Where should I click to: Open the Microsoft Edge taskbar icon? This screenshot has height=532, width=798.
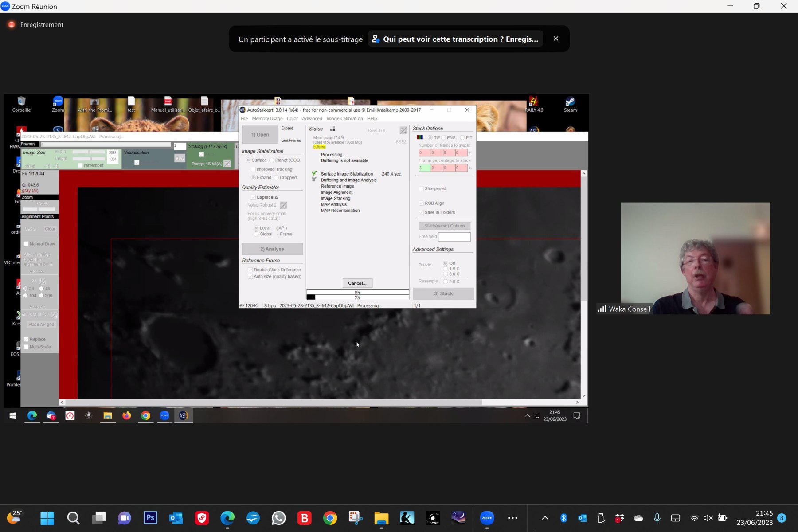tap(227, 518)
